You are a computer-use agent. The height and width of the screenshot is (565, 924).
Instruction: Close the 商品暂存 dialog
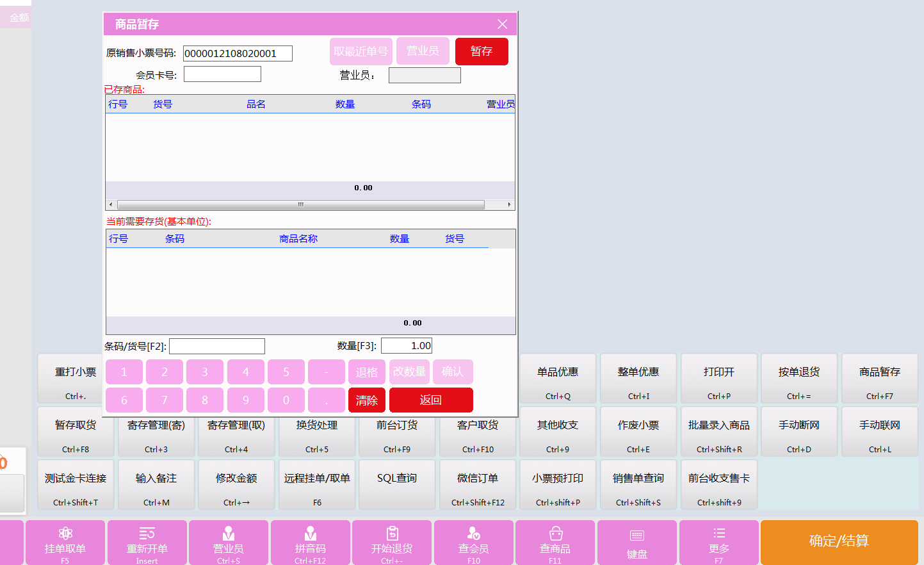point(502,24)
